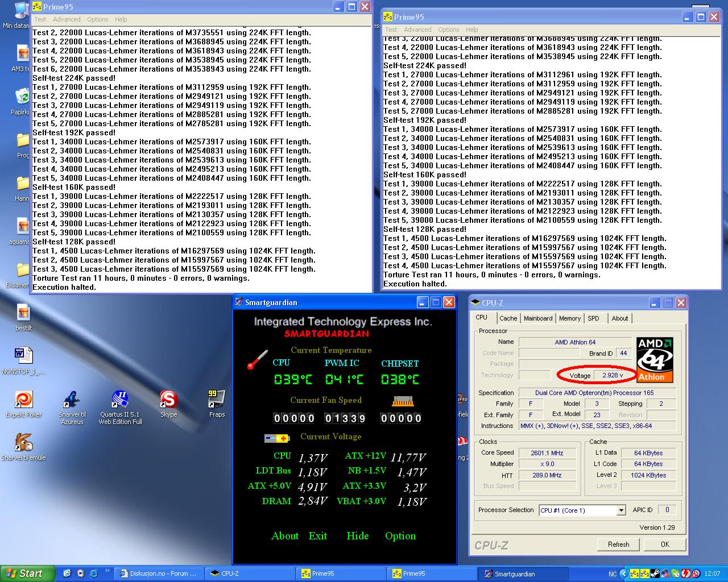This screenshot has width=728, height=582.
Task: Switch to the SPD tab in CPU-Z
Action: point(593,318)
